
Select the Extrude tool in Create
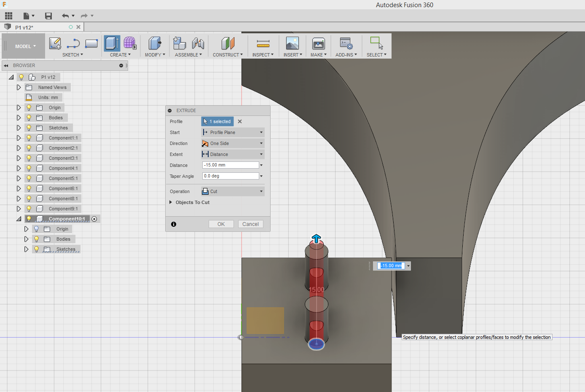(112, 43)
